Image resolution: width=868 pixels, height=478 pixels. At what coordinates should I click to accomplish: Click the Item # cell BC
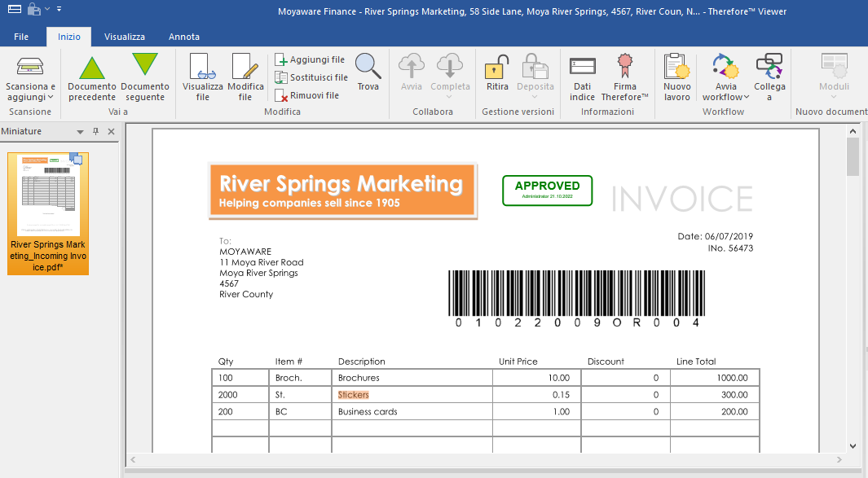[300, 411]
